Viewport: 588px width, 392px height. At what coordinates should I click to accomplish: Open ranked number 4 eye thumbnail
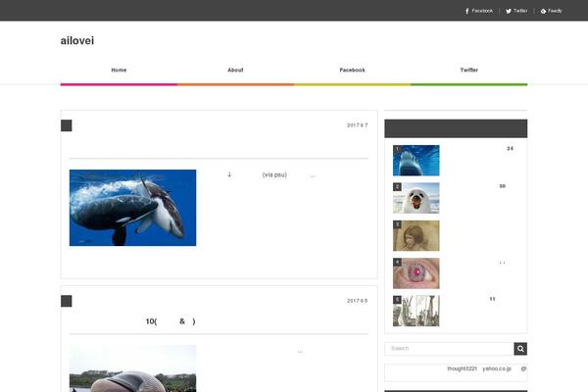(x=416, y=273)
